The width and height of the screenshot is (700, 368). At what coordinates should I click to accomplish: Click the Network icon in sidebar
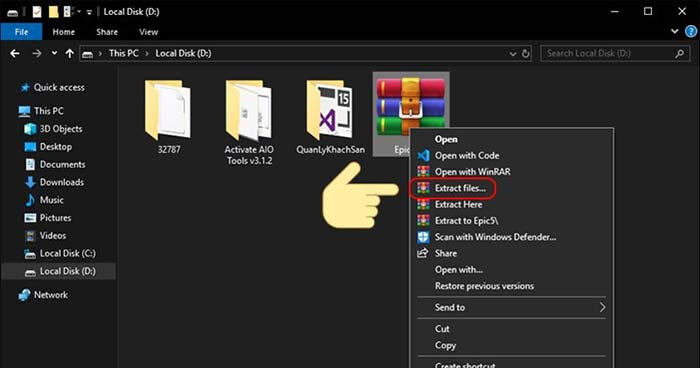[25, 295]
